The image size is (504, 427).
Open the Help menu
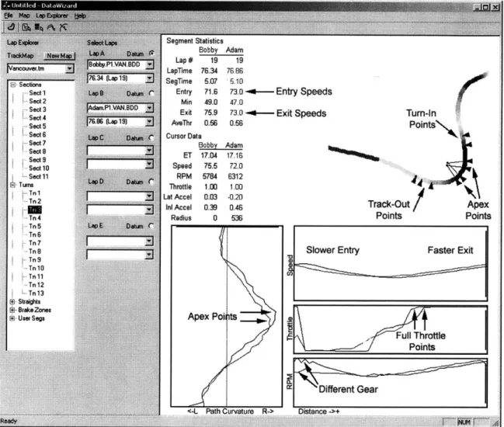pos(80,16)
